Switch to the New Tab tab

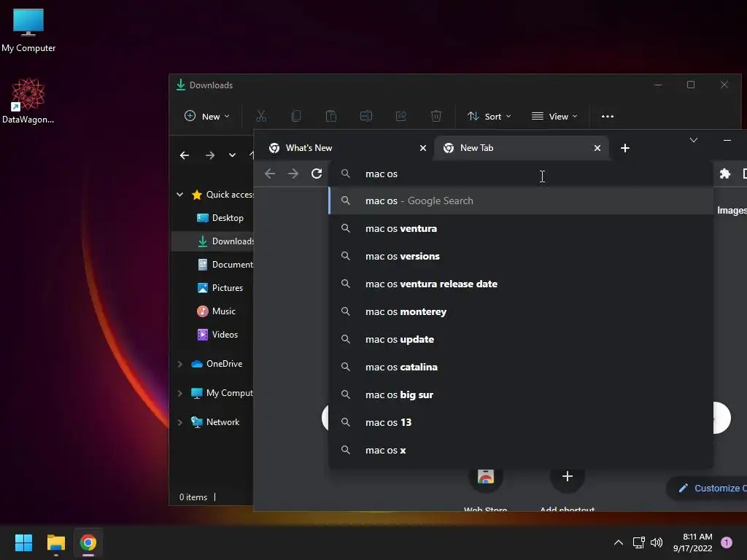pos(520,148)
